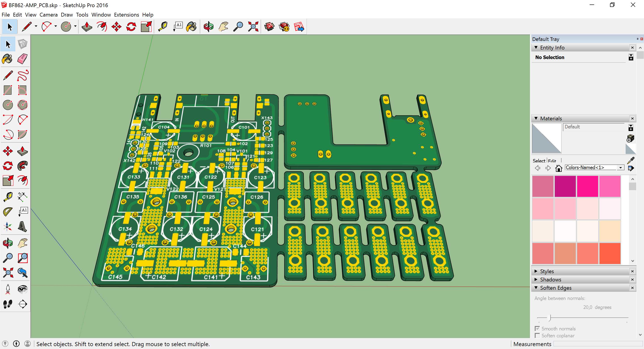The image size is (644, 349).
Task: Select the Position Camera tool
Action: point(8,289)
